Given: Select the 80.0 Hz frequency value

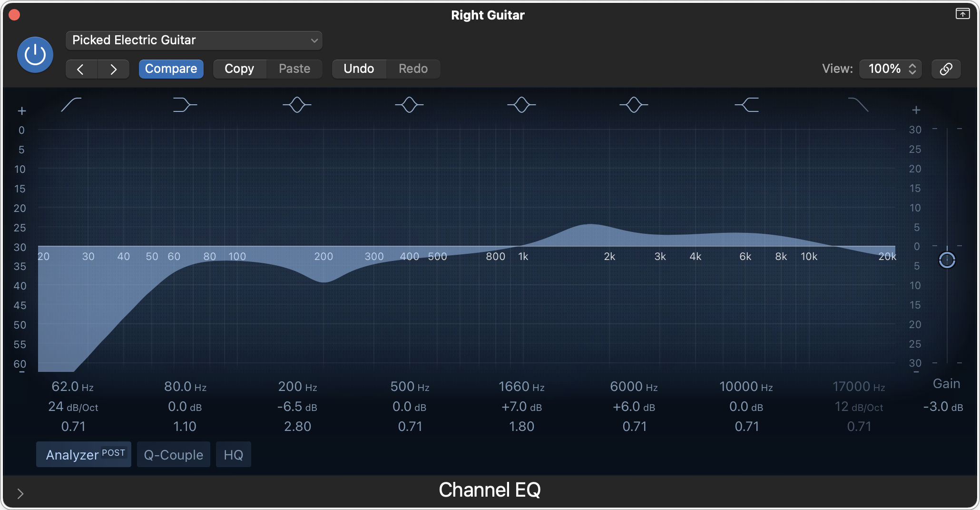Looking at the screenshot, I should (186, 387).
